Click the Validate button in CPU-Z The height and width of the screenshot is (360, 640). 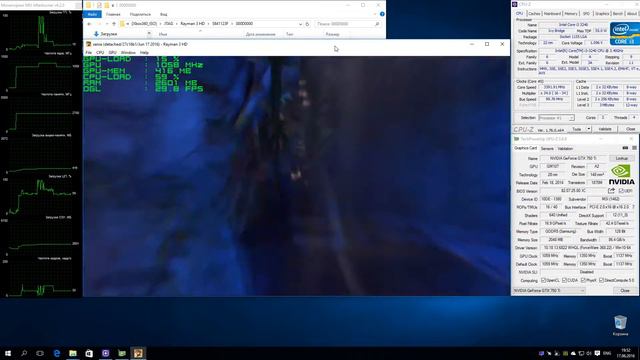click(x=605, y=129)
